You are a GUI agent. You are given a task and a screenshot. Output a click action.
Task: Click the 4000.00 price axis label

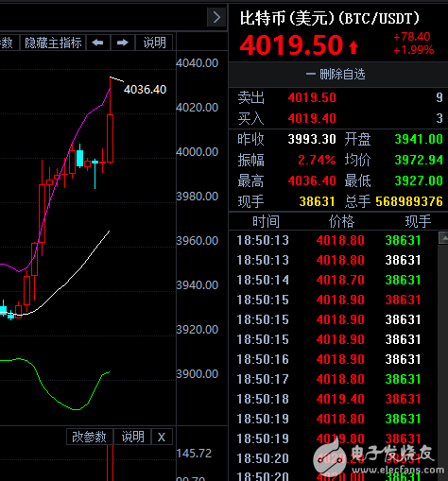pos(198,152)
